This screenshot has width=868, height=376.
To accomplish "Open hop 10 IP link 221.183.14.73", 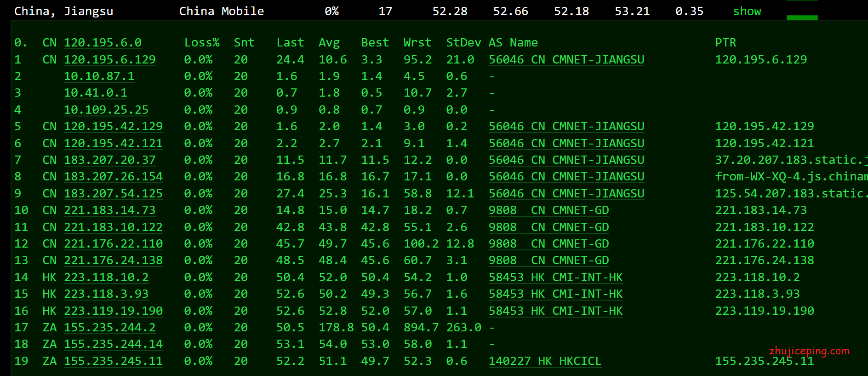I will coord(109,210).
